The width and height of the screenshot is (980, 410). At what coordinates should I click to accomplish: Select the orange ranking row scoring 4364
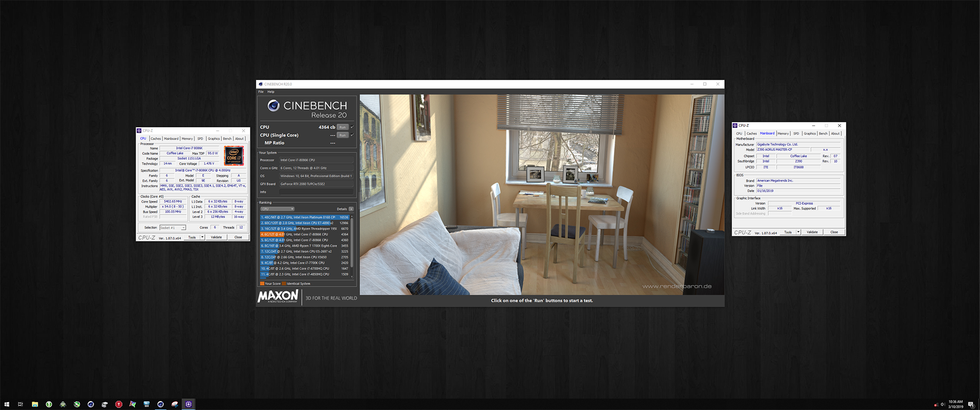[305, 235]
